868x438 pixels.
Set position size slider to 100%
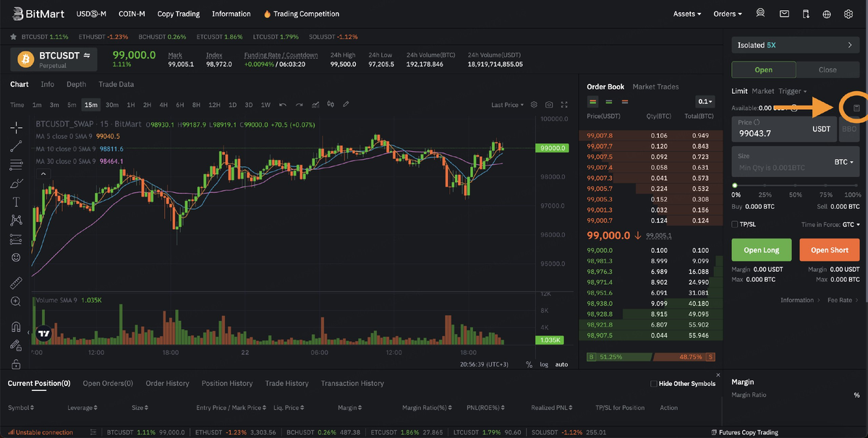tap(858, 186)
